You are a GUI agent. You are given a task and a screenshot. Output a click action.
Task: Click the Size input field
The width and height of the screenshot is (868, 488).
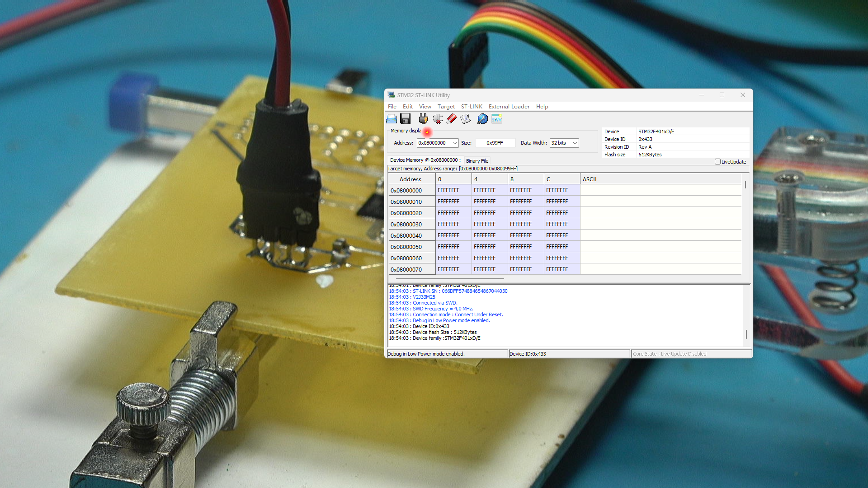coord(495,143)
